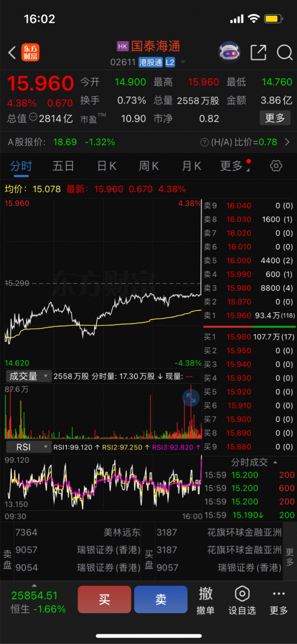Switch to the 分时 tab
Screen dimensions: 297x644
(21, 166)
